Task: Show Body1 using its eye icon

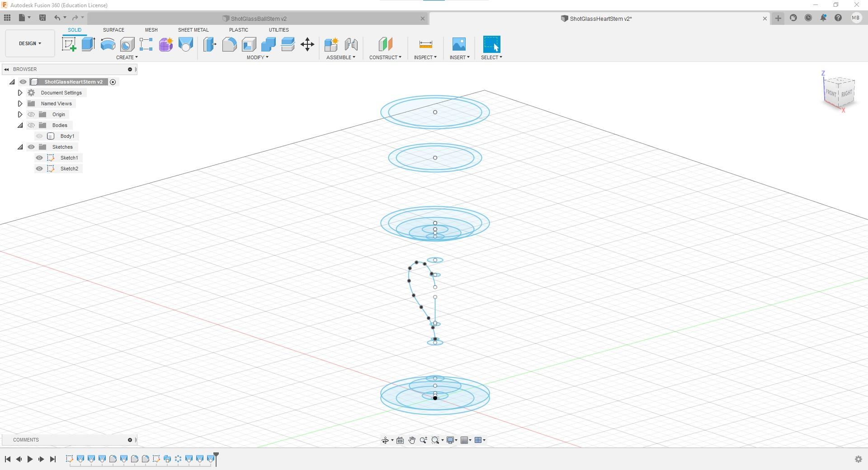Action: (39, 136)
